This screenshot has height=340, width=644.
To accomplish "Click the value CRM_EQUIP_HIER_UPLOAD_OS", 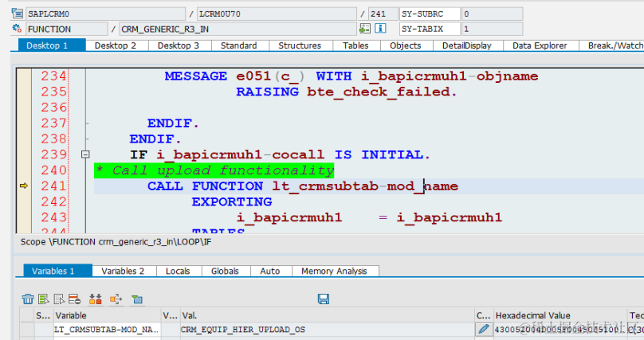I will click(x=243, y=330).
